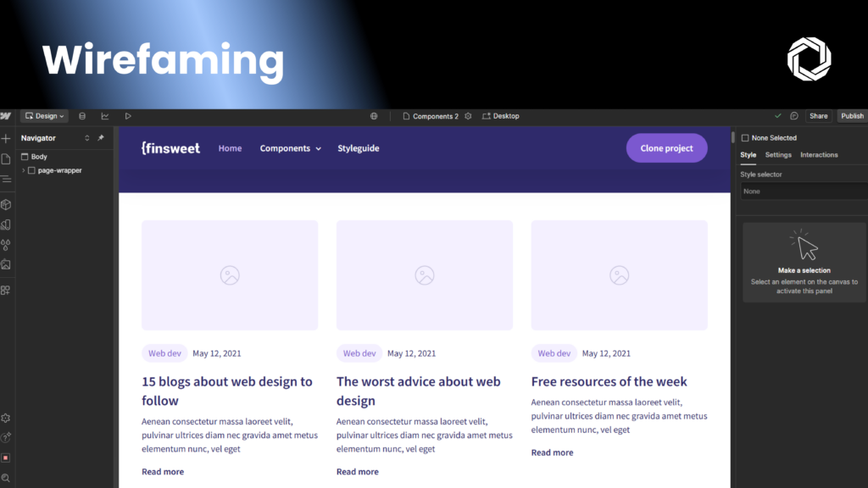Viewport: 868px width, 488px height.
Task: Click third blog card image placeholder icon
Action: (x=620, y=275)
